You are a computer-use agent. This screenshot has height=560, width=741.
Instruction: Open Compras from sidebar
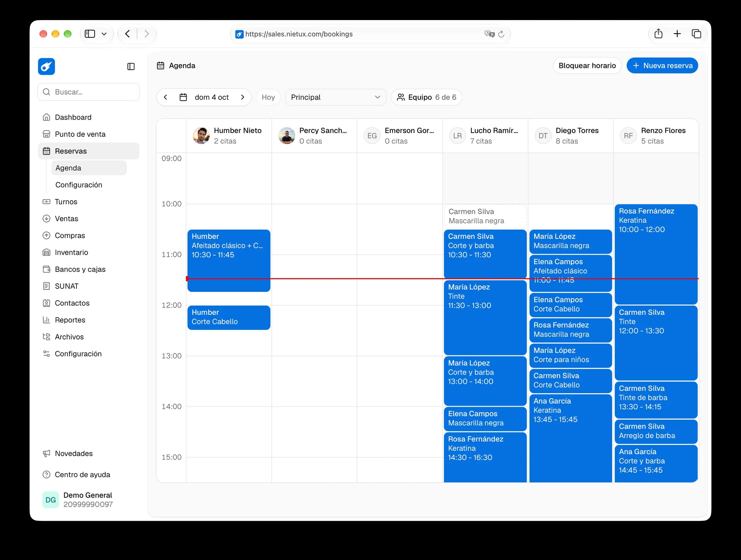coord(89,236)
